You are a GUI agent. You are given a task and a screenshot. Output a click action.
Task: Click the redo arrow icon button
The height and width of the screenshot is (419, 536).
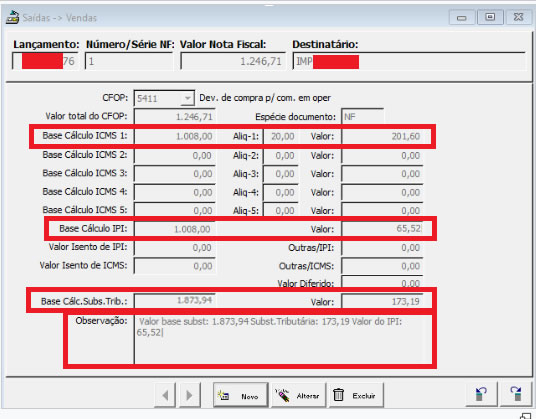516,394
